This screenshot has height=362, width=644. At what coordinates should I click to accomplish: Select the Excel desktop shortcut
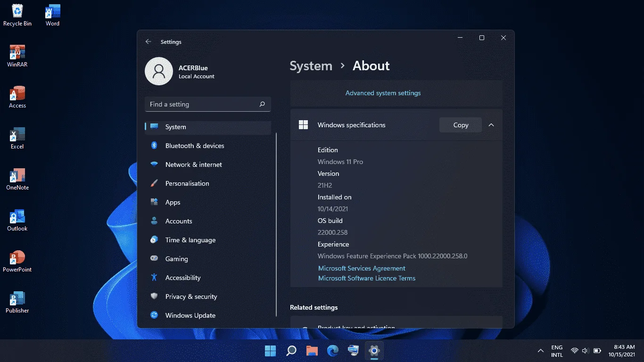click(x=17, y=138)
